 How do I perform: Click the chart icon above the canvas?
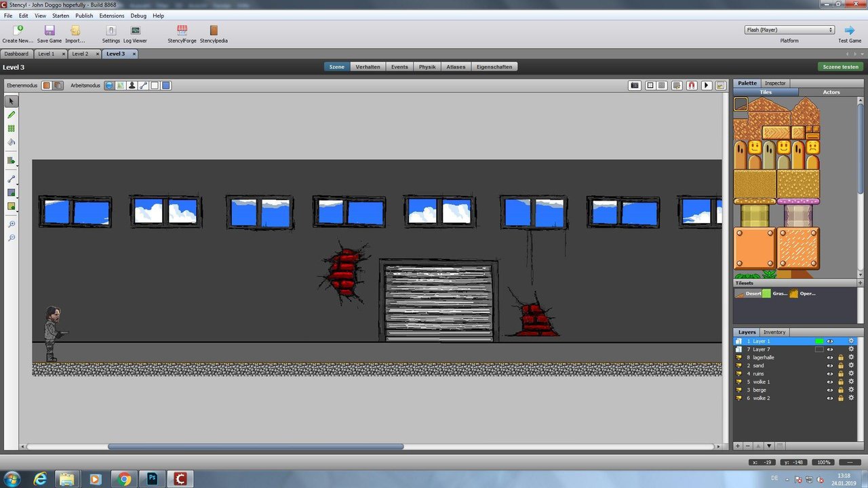720,85
